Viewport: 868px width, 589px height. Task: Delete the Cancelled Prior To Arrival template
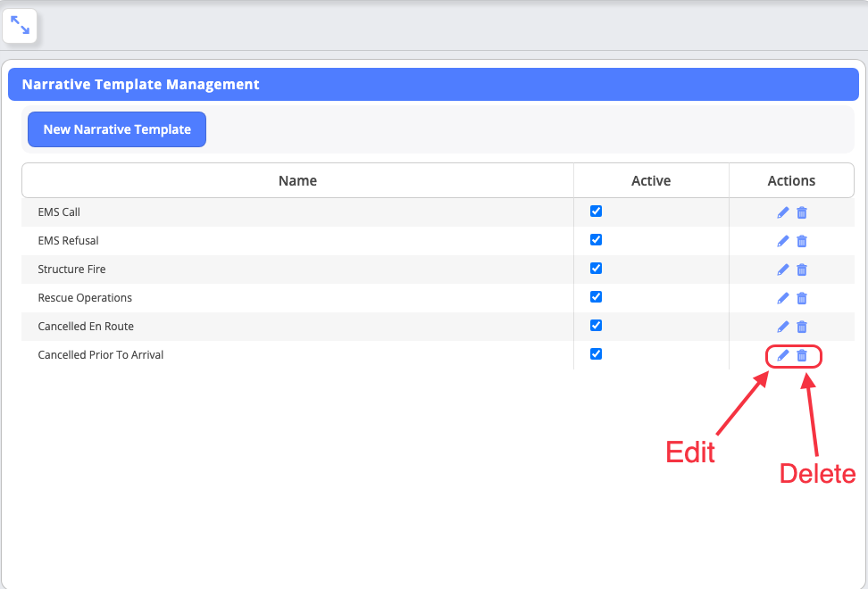(802, 355)
